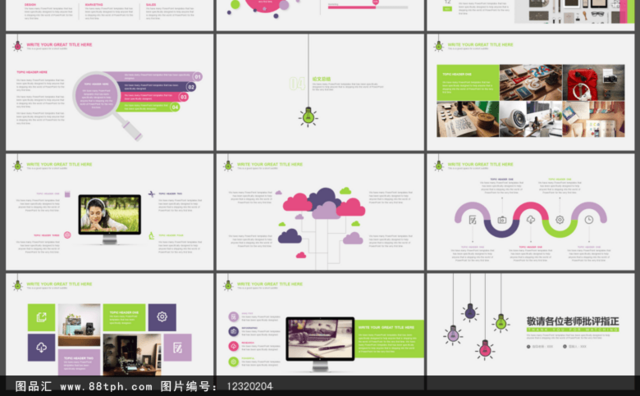Viewport: 640px width, 396px height.
Task: Click the www.88tph.com watermark link
Action: pyautogui.click(x=106, y=386)
